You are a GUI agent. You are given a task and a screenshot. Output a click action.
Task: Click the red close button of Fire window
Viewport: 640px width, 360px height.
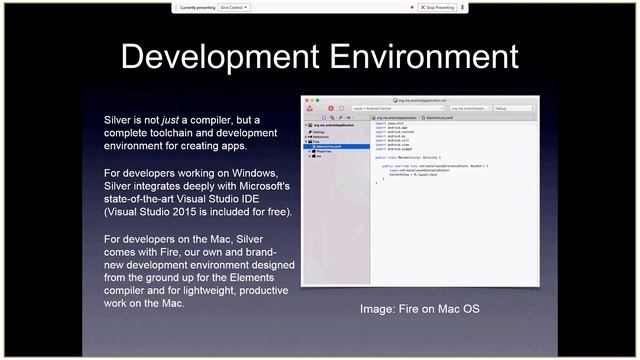click(307, 100)
